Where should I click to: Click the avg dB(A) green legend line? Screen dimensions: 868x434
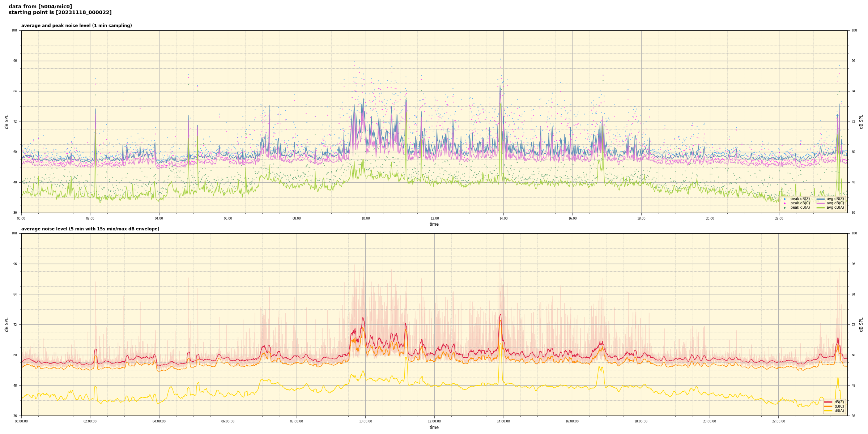click(x=820, y=208)
